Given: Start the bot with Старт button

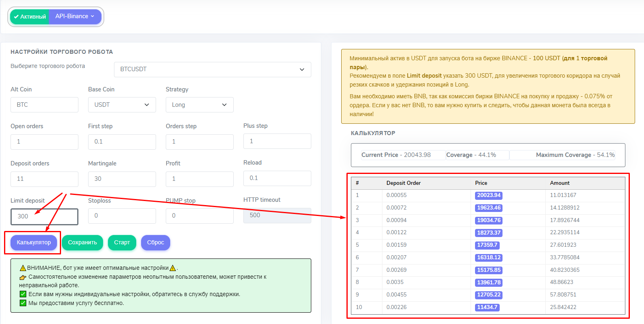Looking at the screenshot, I should tap(122, 243).
